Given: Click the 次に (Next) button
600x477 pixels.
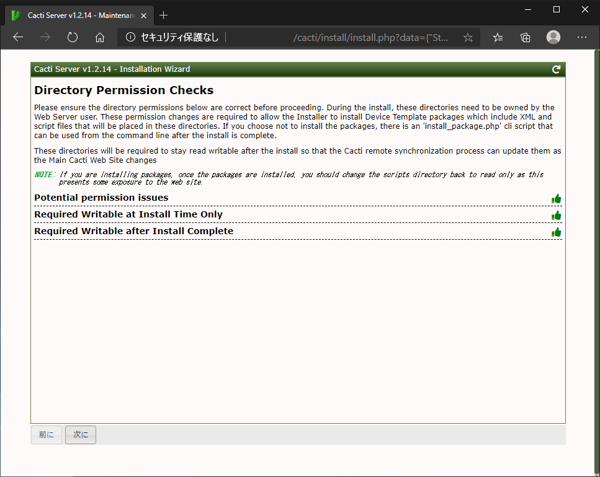Looking at the screenshot, I should click(x=80, y=435).
